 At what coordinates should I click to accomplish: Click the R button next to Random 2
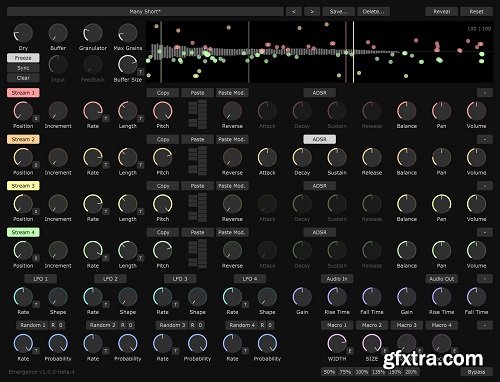pos(123,325)
